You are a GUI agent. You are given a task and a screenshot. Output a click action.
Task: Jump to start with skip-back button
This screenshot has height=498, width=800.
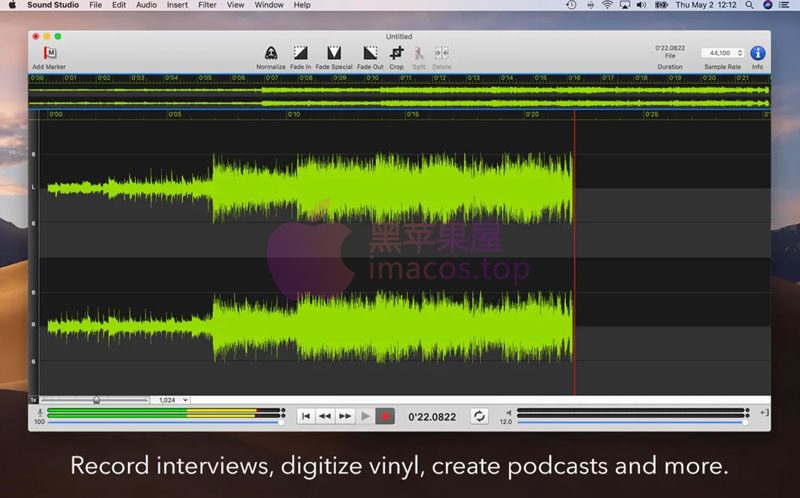coord(306,416)
